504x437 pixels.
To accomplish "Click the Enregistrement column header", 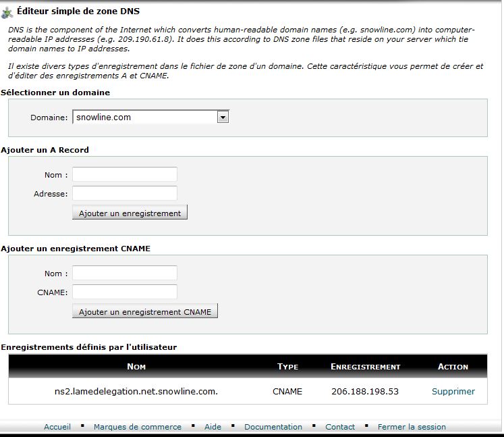I will [365, 367].
